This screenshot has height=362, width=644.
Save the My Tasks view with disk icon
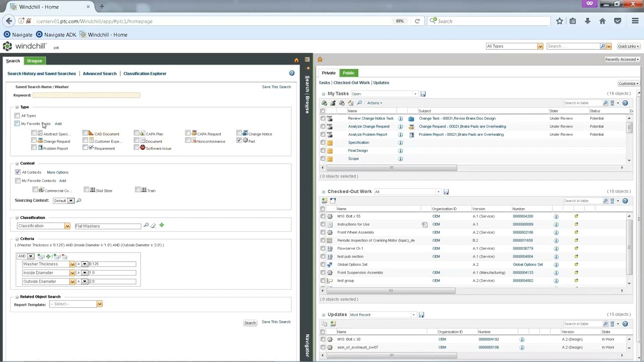click(x=423, y=94)
